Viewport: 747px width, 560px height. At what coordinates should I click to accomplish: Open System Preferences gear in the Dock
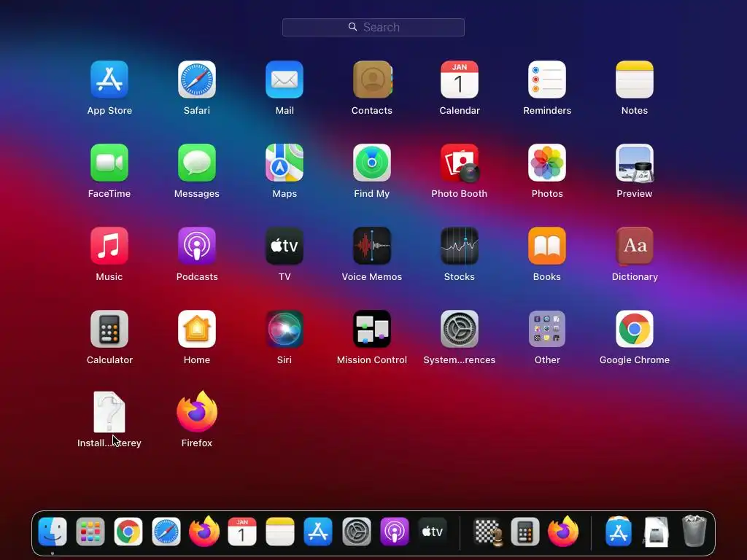(356, 532)
